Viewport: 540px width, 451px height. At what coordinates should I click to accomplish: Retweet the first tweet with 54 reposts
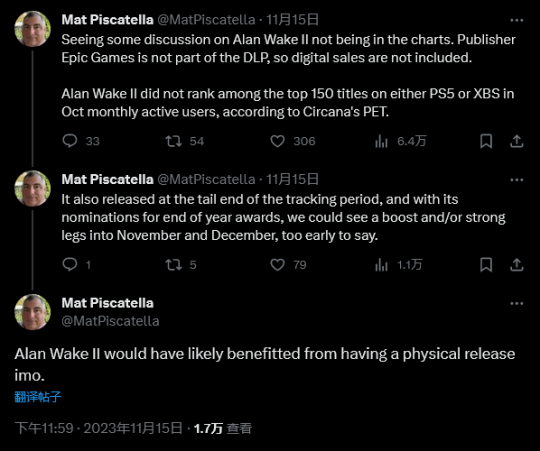pyautogui.click(x=174, y=141)
